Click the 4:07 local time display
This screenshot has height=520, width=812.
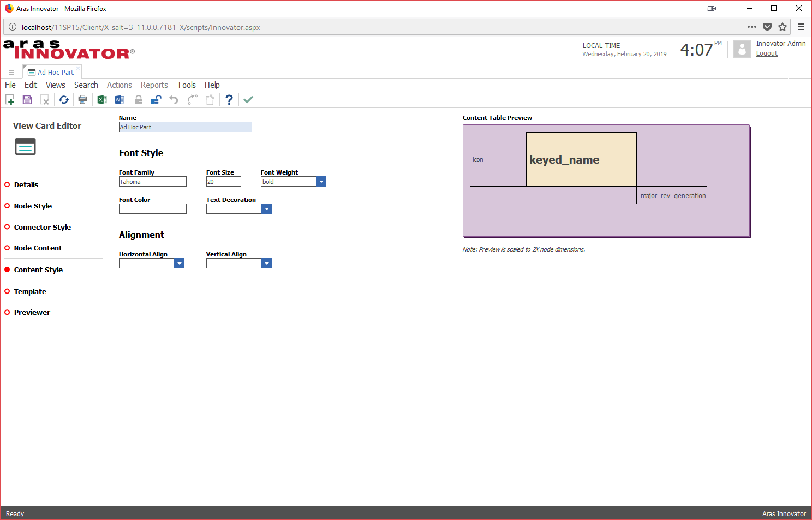click(696, 50)
